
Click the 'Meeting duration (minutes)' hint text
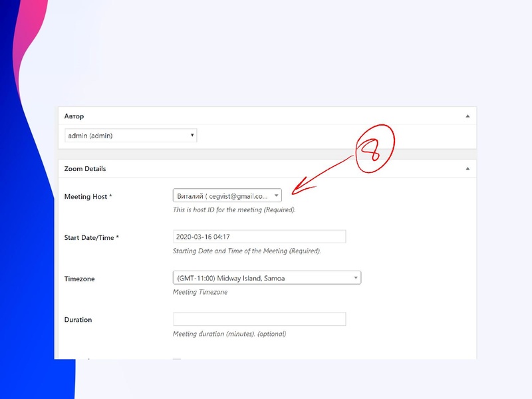(x=229, y=334)
